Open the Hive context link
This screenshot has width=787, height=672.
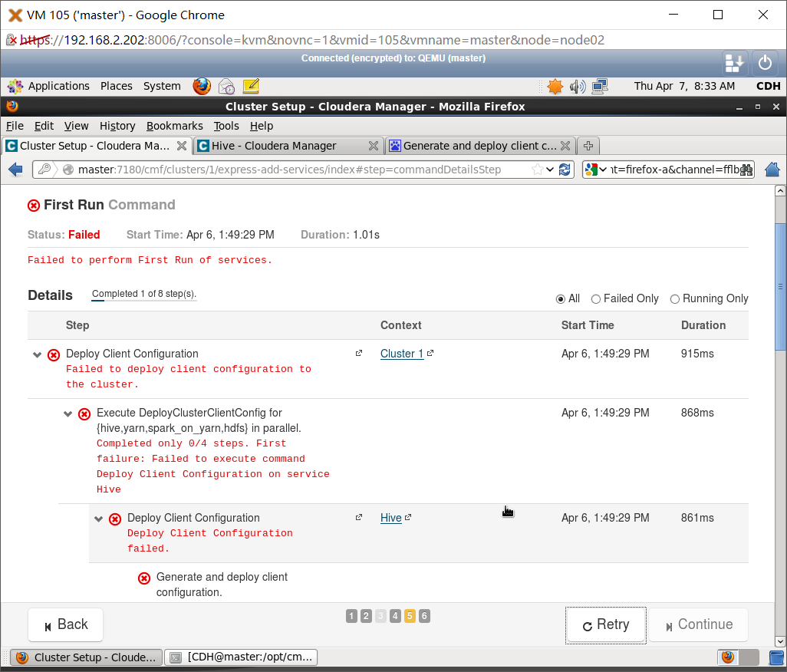coord(391,518)
